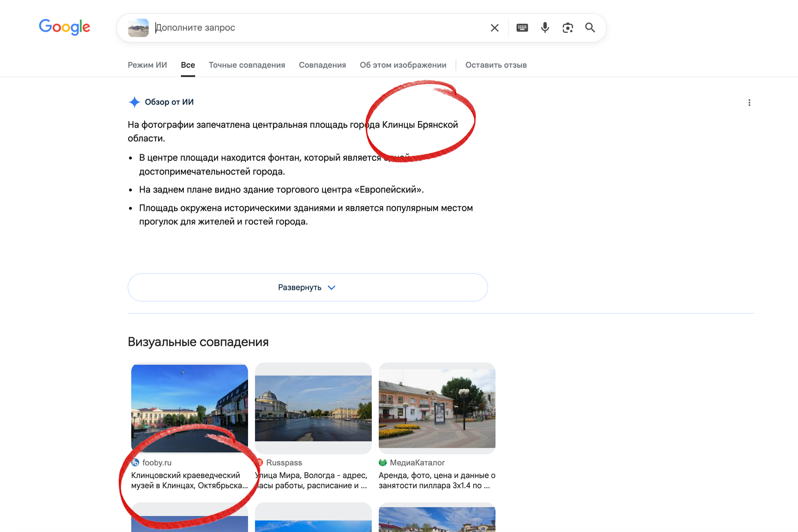This screenshot has width=798, height=532.
Task: Click the uploaded image thumbnail in search bar
Action: (138, 28)
